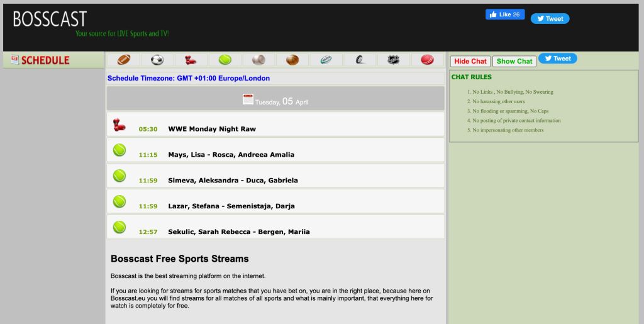The width and height of the screenshot is (644, 324).
Task: Click the Schedule Timezone GMT +01:00 text
Action: (189, 78)
